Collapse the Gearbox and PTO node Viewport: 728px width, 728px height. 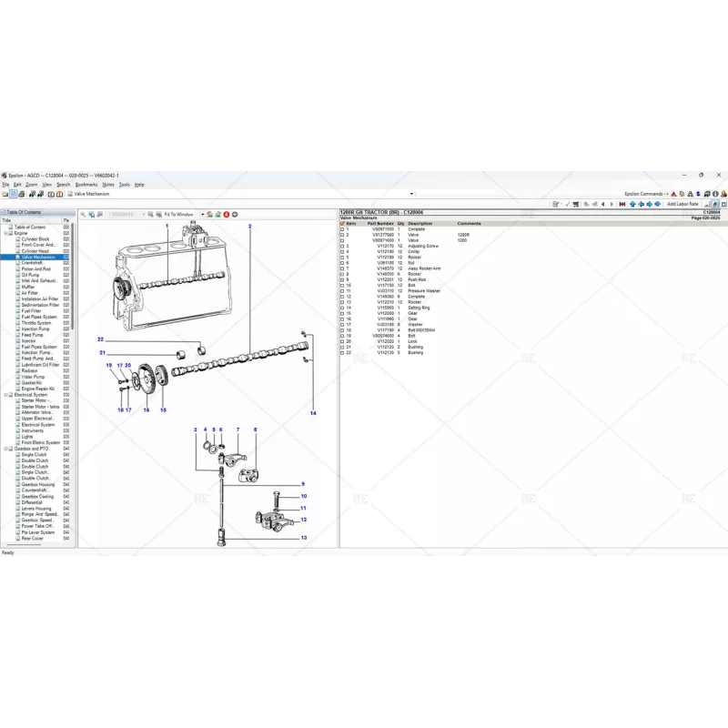click(x=5, y=449)
